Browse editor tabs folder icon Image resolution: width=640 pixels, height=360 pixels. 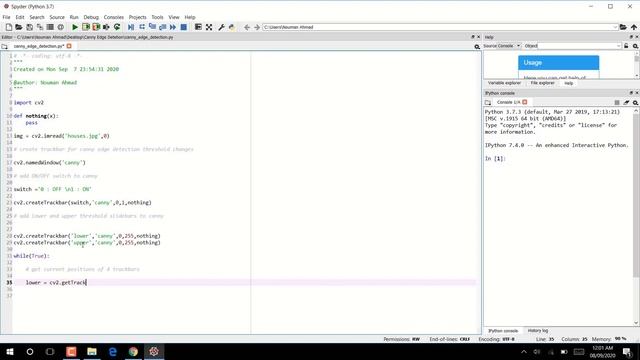click(4, 46)
